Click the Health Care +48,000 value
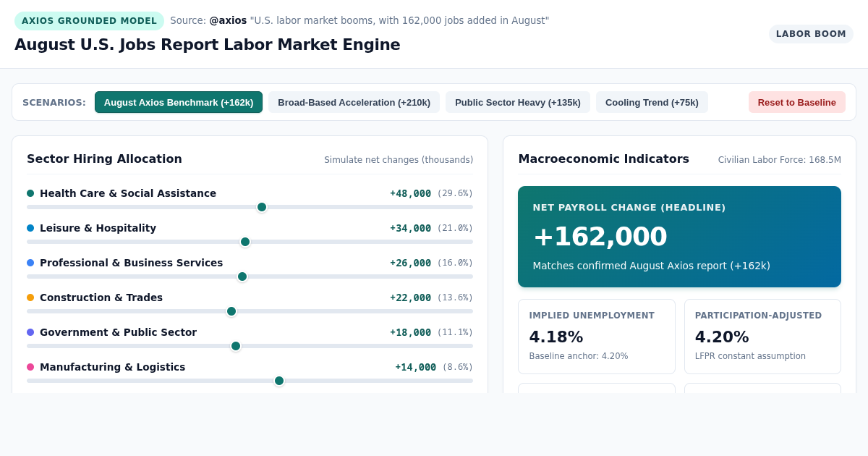This screenshot has width=868, height=456. 410,193
